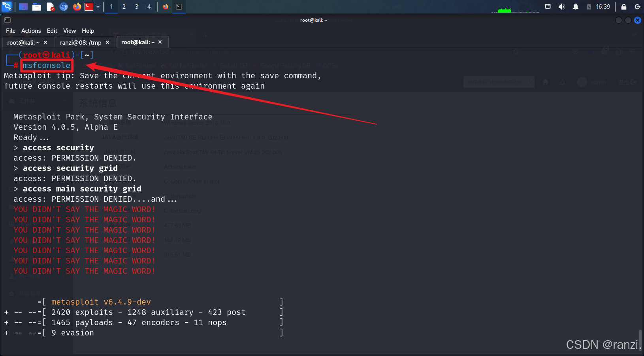This screenshot has width=644, height=356.
Task: Show notifications via bell icon
Action: pos(576,7)
